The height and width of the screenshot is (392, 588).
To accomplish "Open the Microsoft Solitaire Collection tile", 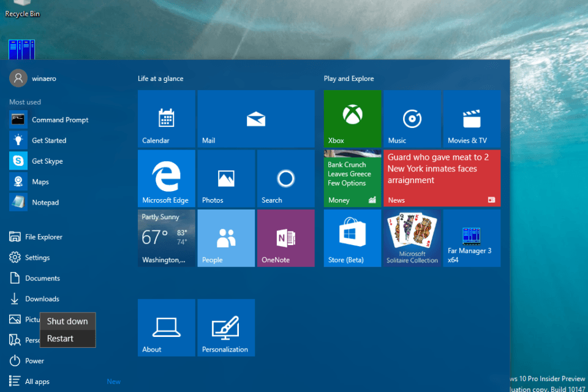I will tap(412, 238).
